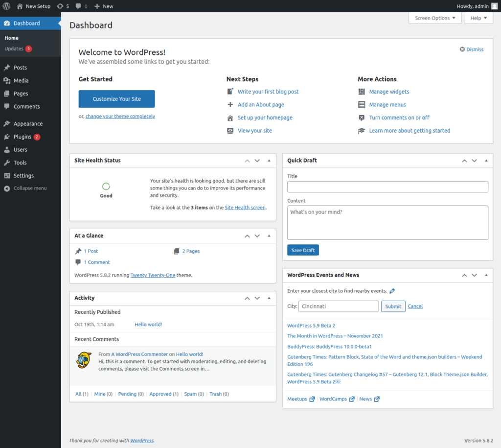Click the City input field
Viewport: 501px width, 448px height.
[339, 307]
